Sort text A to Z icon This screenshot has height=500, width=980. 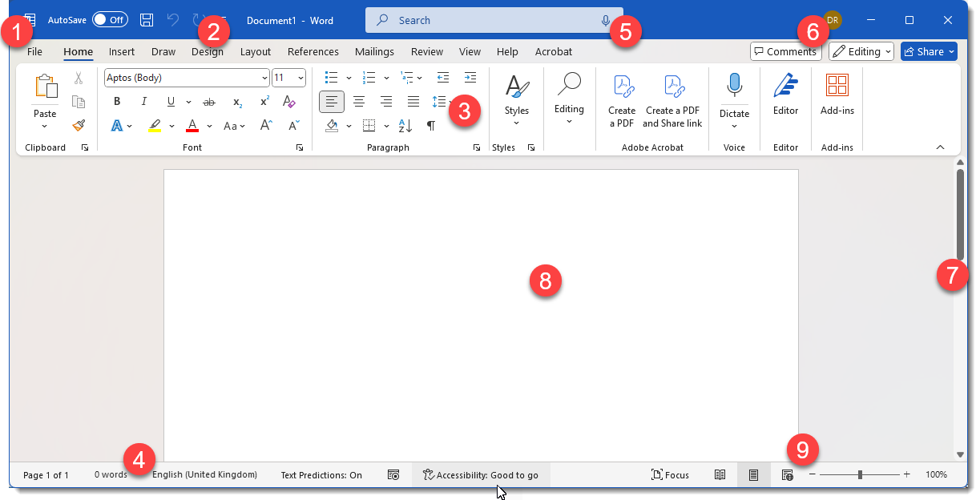(405, 126)
